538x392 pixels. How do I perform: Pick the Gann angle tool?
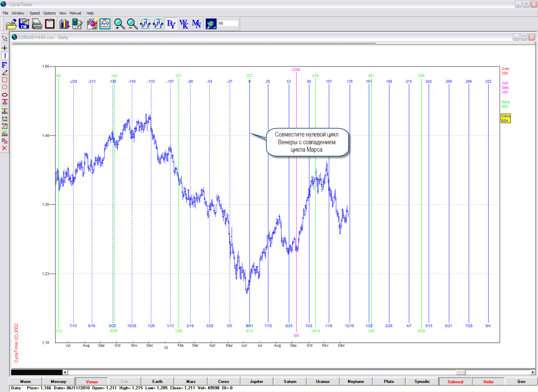coord(5,133)
